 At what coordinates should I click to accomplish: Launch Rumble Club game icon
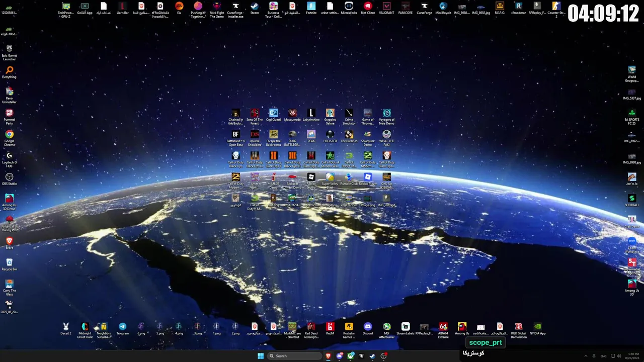(349, 179)
